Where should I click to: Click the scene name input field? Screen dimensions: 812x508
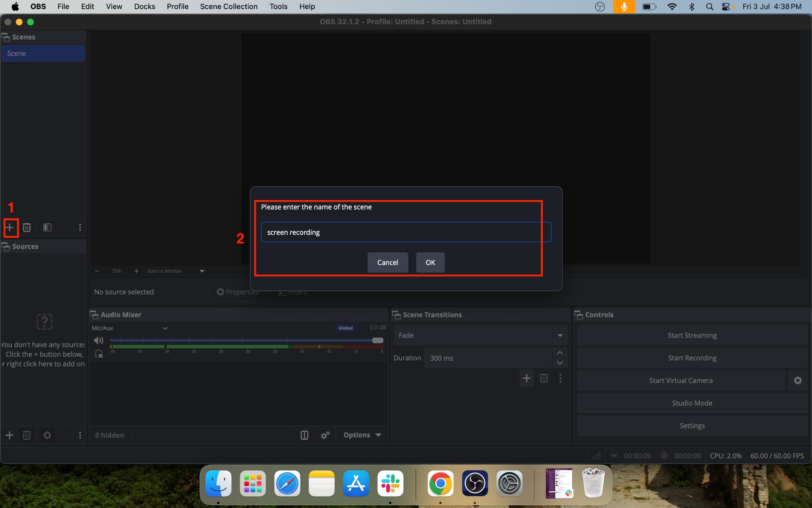406,232
